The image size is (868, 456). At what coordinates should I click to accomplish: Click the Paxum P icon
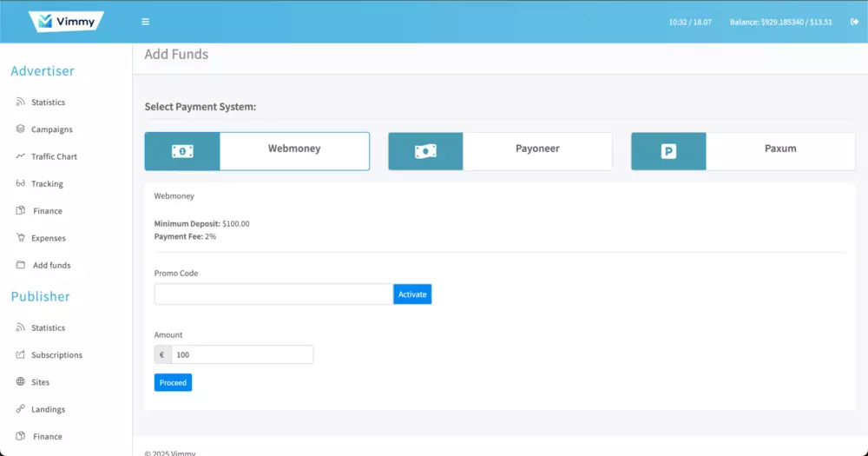coord(668,151)
